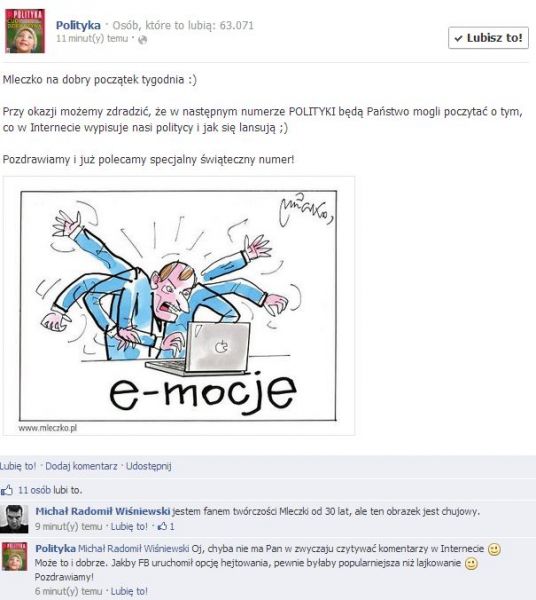Image resolution: width=536 pixels, height=600 pixels.
Task: Click 'Udostępnij' to share the post
Action: point(148,466)
